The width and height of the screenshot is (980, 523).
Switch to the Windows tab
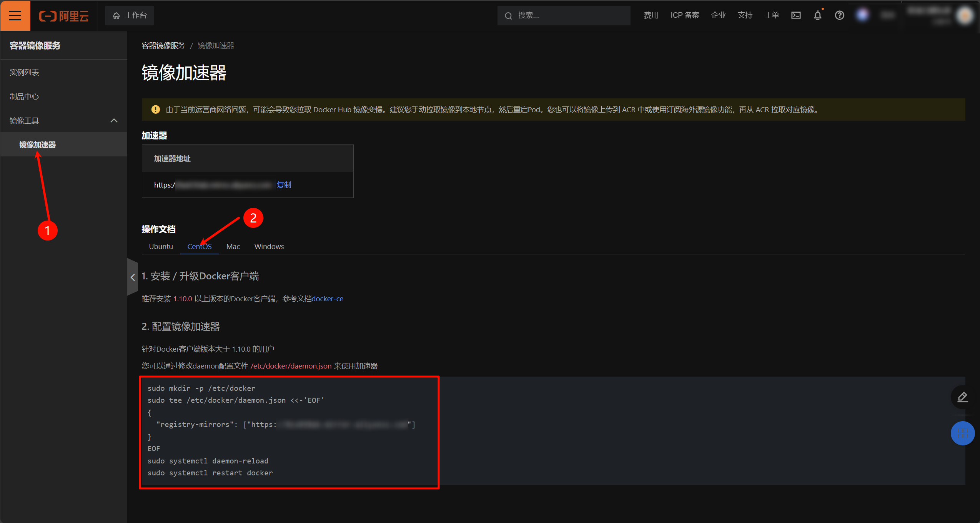click(269, 246)
